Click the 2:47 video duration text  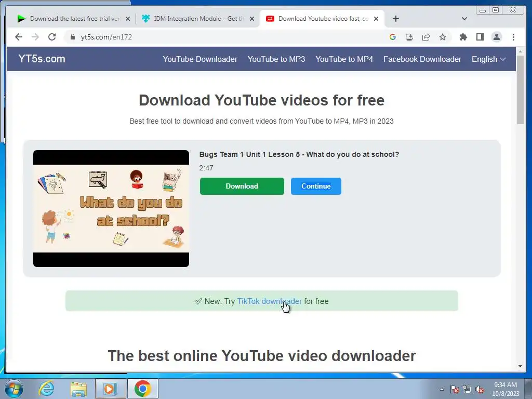(x=206, y=168)
